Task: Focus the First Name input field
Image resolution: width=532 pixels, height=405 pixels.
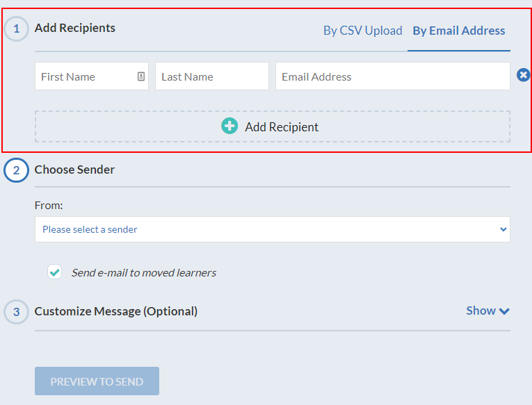Action: click(92, 76)
